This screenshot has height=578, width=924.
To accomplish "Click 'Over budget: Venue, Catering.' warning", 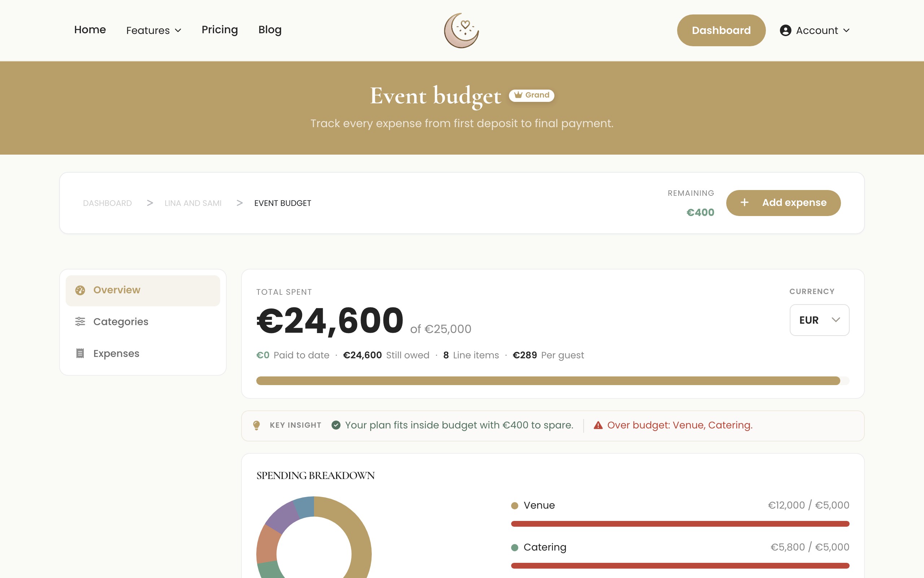I will tap(680, 425).
